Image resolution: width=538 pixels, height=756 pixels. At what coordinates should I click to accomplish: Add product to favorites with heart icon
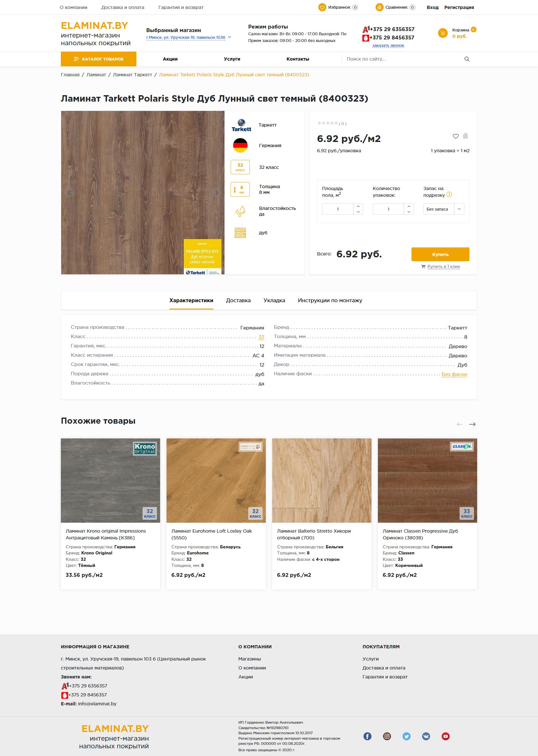click(455, 136)
